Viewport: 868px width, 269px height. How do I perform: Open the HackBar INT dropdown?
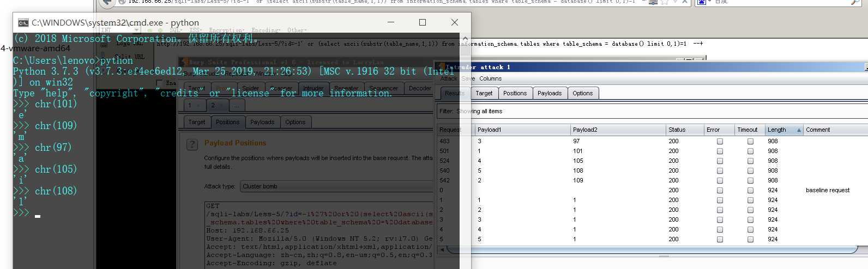click(x=120, y=30)
